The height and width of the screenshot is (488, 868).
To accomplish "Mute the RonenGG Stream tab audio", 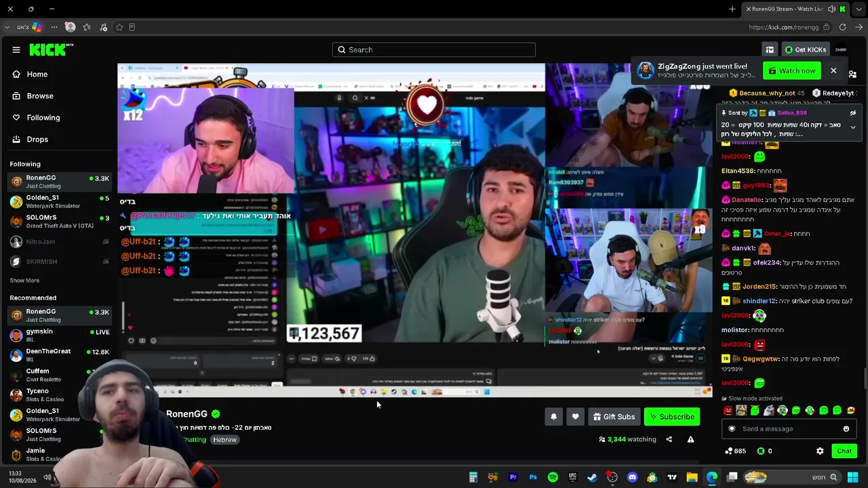I will pos(831,9).
